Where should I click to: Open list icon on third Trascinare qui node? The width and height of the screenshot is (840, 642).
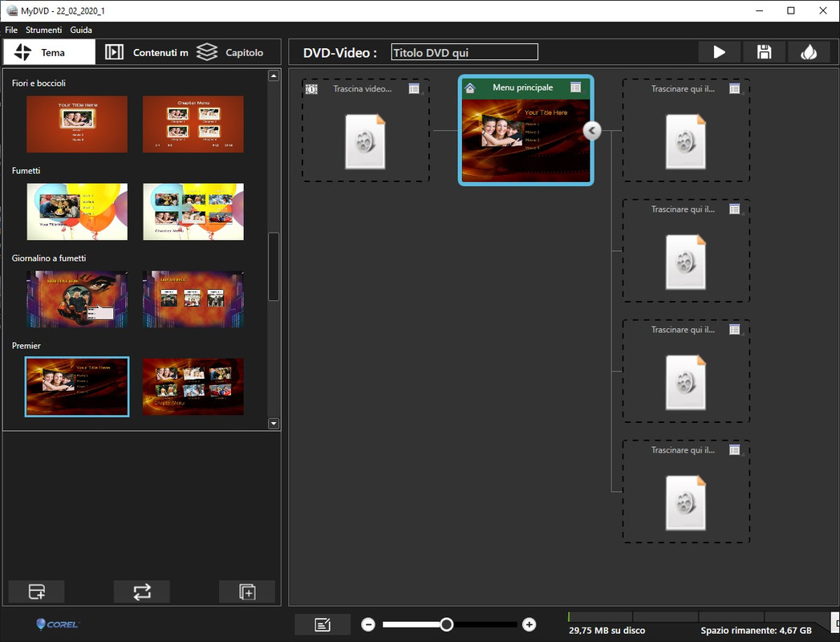(734, 330)
